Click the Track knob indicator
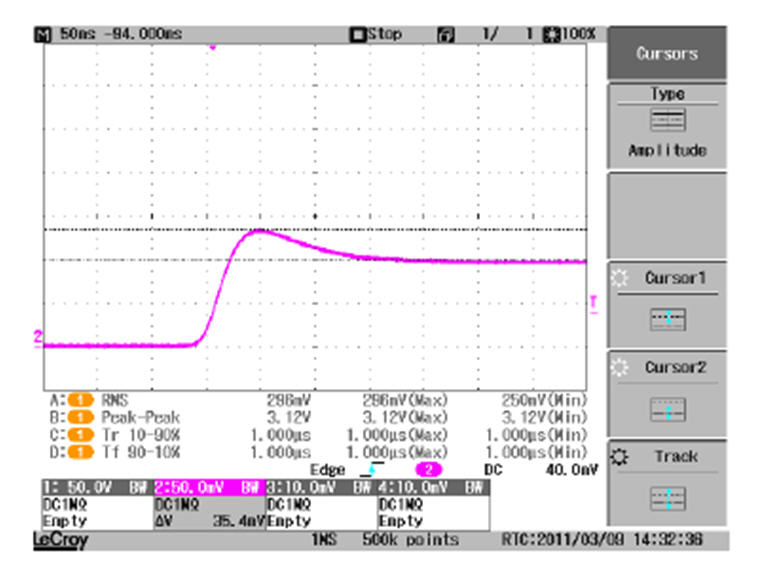Viewport: 766px width, 582px height. (619, 457)
